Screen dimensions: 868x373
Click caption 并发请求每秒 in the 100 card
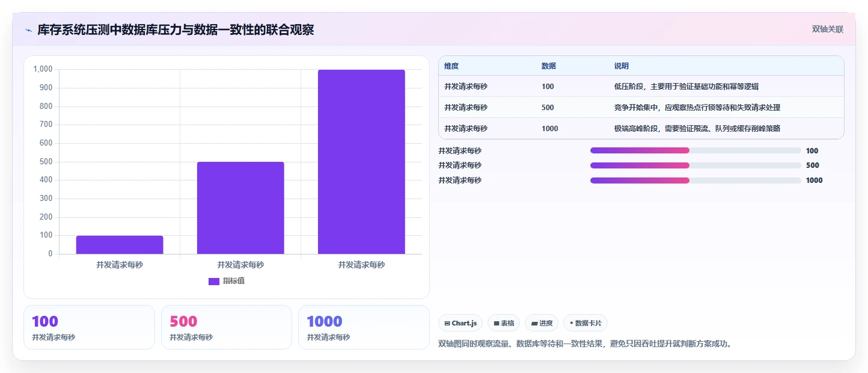point(53,338)
